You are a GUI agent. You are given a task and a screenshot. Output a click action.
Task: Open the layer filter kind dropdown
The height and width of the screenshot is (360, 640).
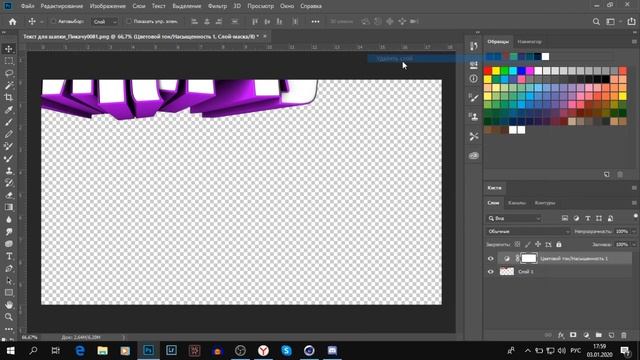(x=514, y=219)
